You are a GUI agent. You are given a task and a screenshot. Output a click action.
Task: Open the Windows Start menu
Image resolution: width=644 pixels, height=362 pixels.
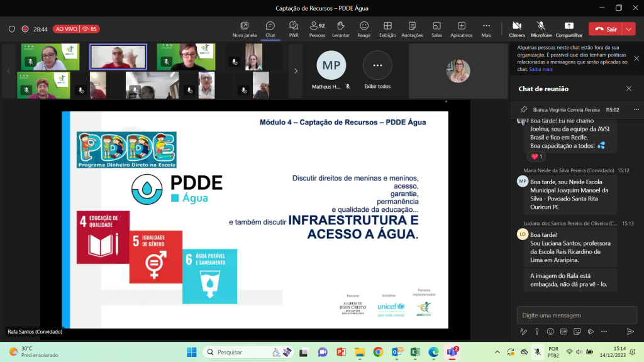click(x=191, y=352)
